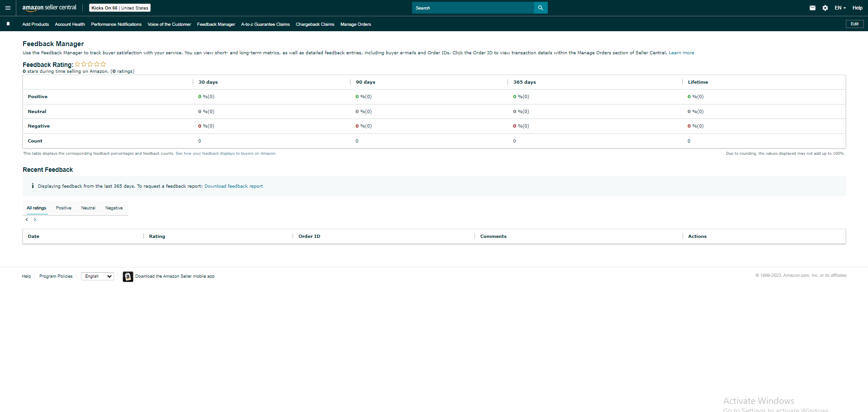Screen dimensions: 868x412
Task: Open Account Health menu item
Action: click(70, 24)
